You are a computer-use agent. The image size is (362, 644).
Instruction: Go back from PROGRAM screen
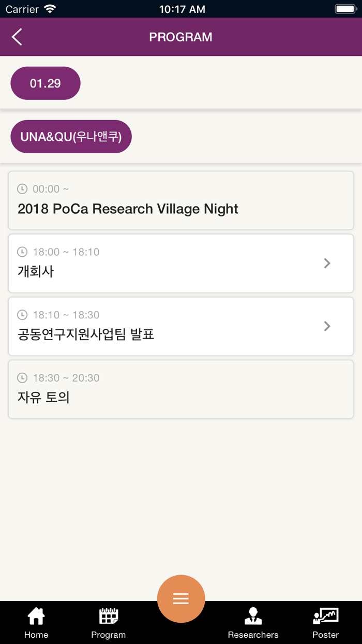17,36
